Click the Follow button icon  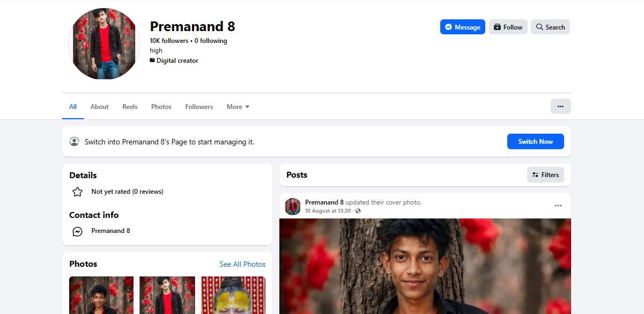[497, 27]
